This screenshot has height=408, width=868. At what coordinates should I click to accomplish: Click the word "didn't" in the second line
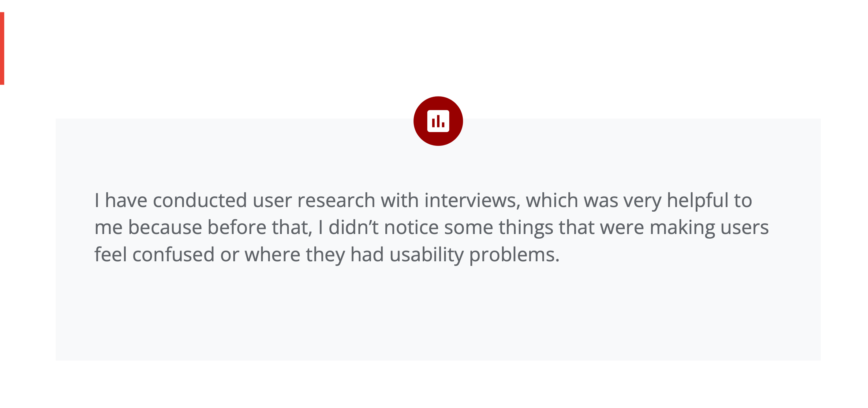354,227
